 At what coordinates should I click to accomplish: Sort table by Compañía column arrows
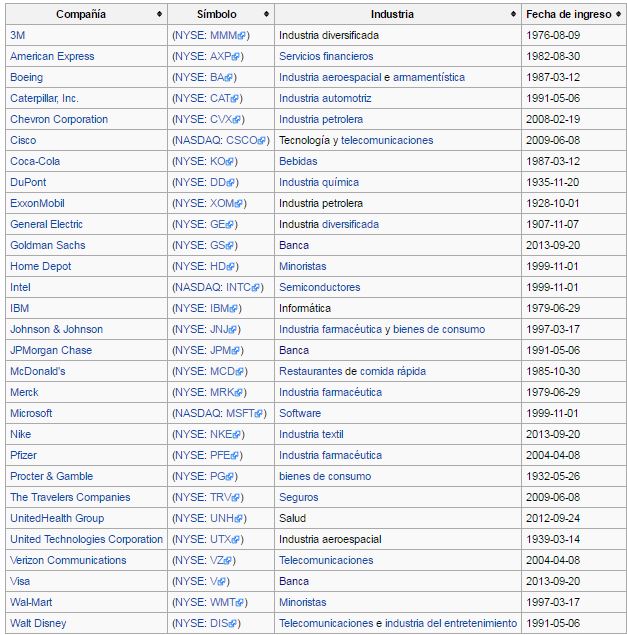(x=160, y=14)
